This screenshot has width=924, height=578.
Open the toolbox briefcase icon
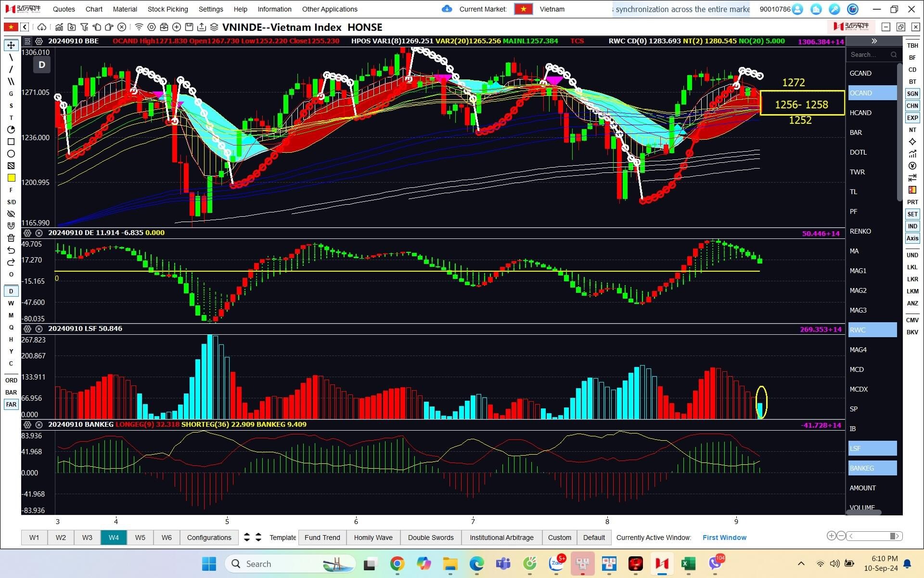click(x=164, y=27)
